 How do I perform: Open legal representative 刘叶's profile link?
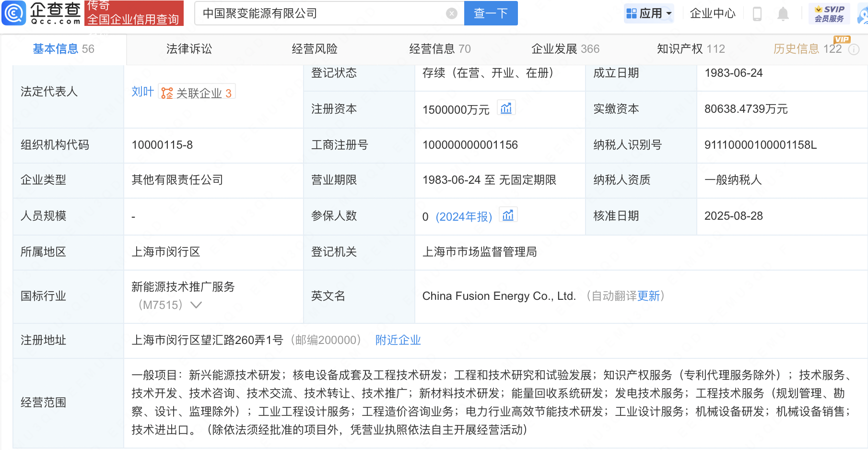pyautogui.click(x=143, y=92)
